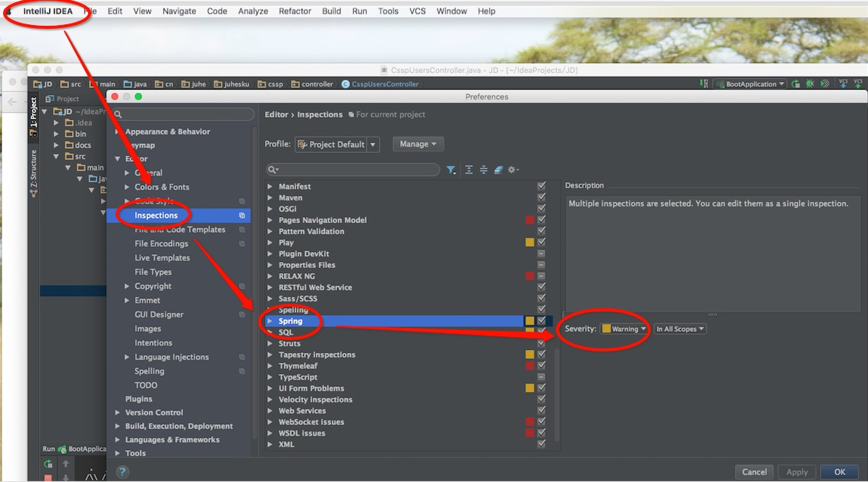The image size is (868, 482).
Task: Click the project-level icon beside Inspections
Action: [x=242, y=216]
